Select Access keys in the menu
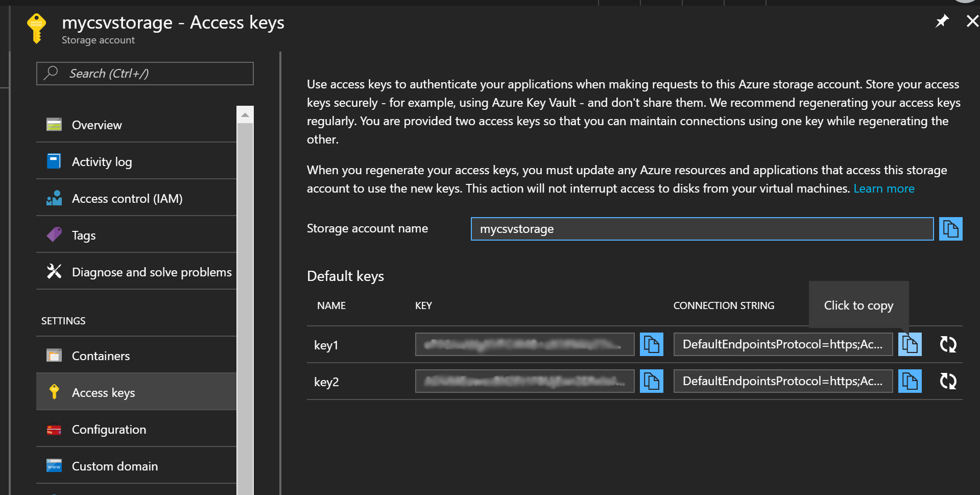 [x=136, y=392]
